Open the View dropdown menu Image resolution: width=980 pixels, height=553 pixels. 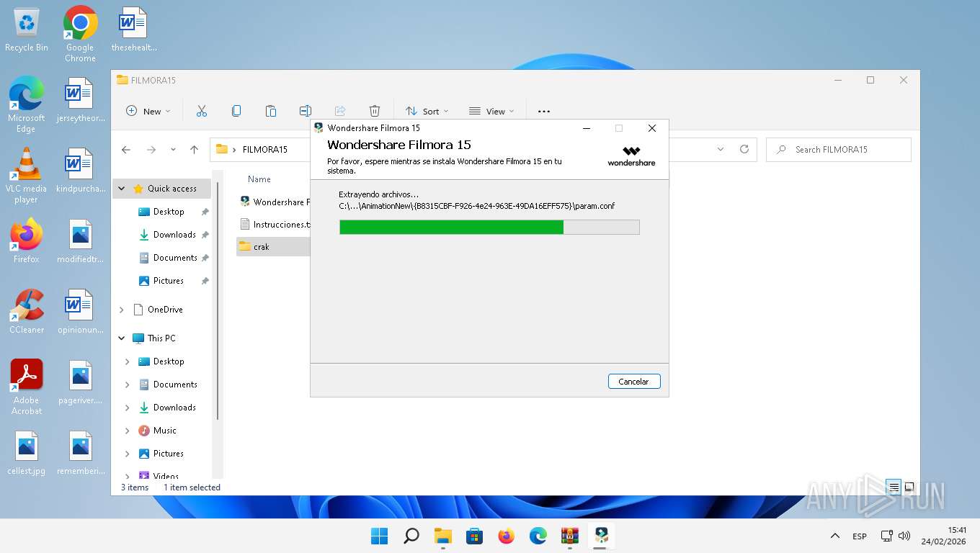491,111
